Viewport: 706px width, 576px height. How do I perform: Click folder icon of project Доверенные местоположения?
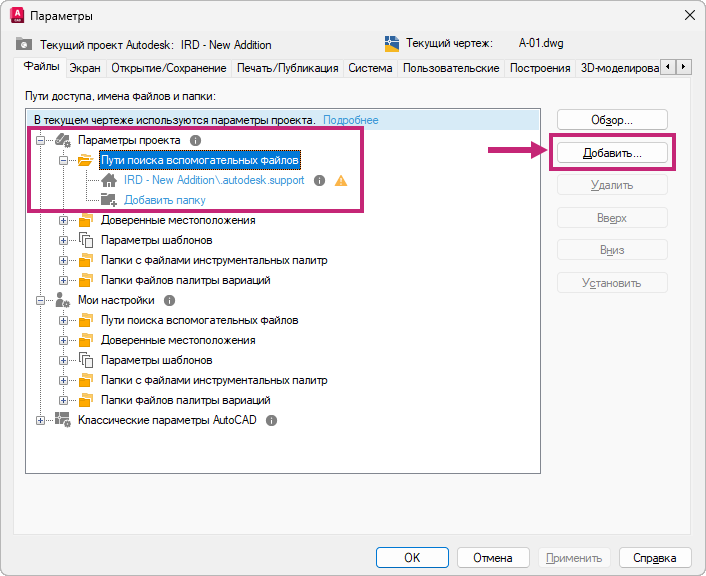tap(86, 220)
